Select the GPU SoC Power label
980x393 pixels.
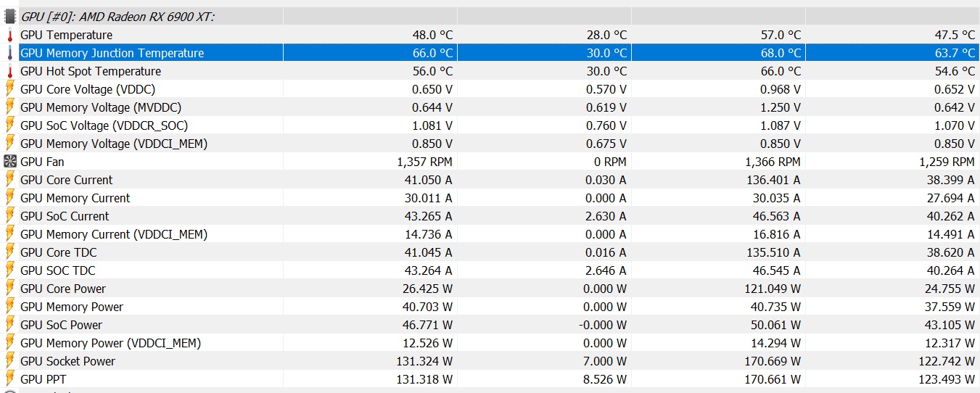click(61, 325)
